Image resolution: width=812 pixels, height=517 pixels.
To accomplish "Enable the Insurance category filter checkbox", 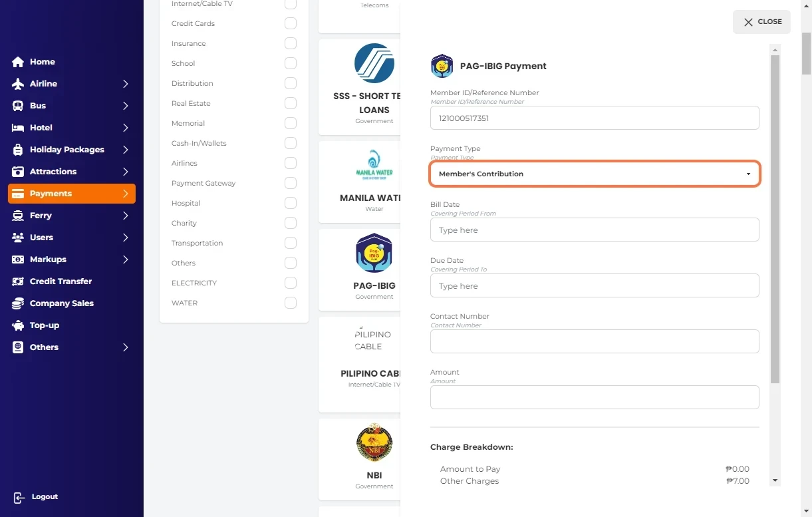I will click(x=291, y=43).
